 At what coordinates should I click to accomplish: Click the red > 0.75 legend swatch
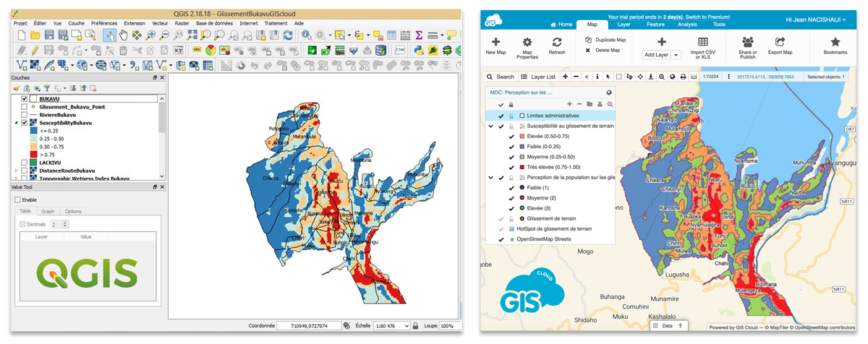33,155
